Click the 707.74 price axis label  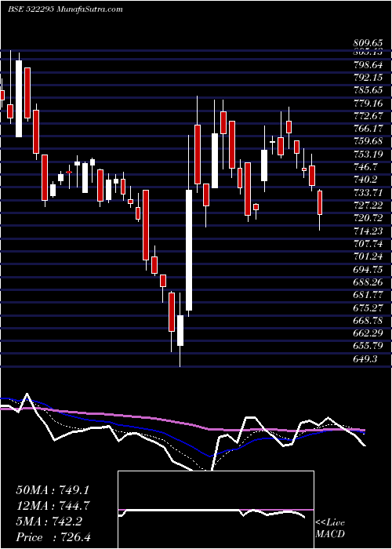click(x=368, y=244)
